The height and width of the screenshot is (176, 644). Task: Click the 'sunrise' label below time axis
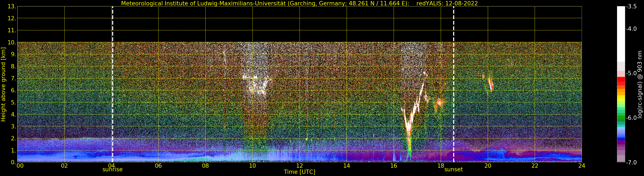tap(113, 170)
